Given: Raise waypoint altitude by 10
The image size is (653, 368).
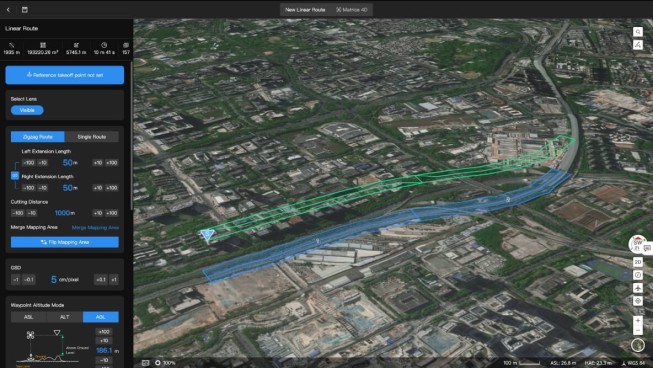Looking at the screenshot, I should coord(104,341).
